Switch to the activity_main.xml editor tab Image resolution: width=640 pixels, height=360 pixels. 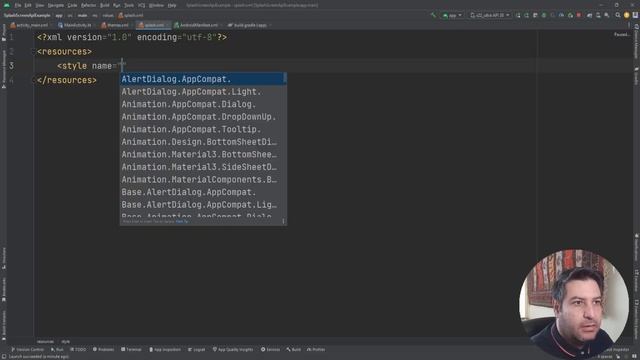[29, 25]
